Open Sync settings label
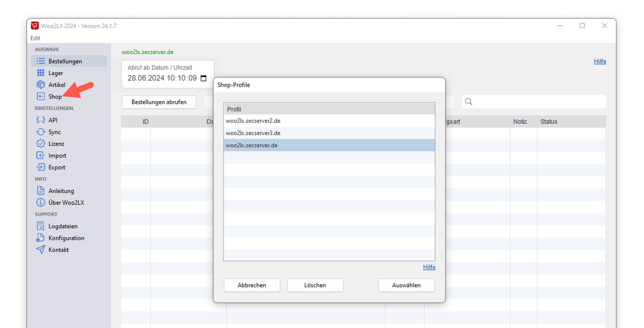 tap(54, 132)
